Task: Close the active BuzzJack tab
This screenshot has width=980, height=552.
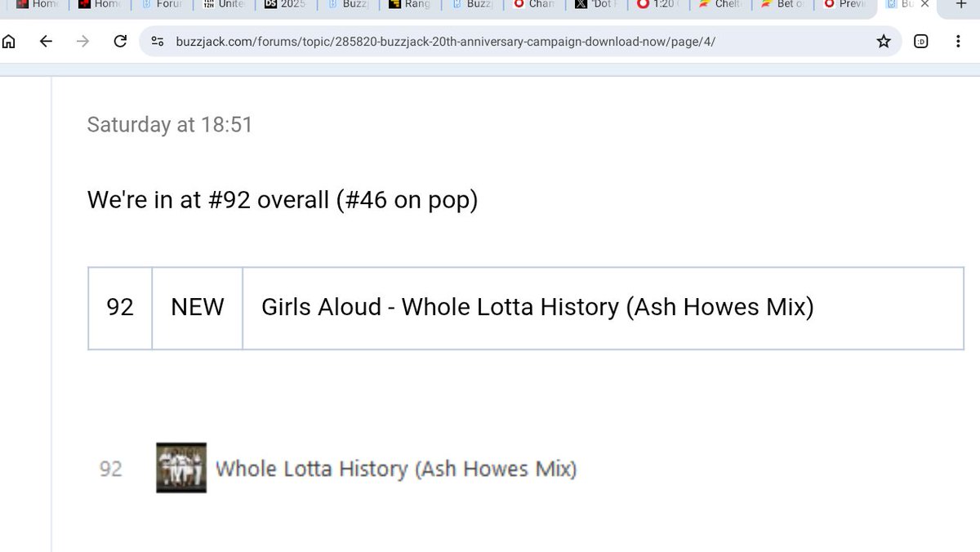Action: 924,4
